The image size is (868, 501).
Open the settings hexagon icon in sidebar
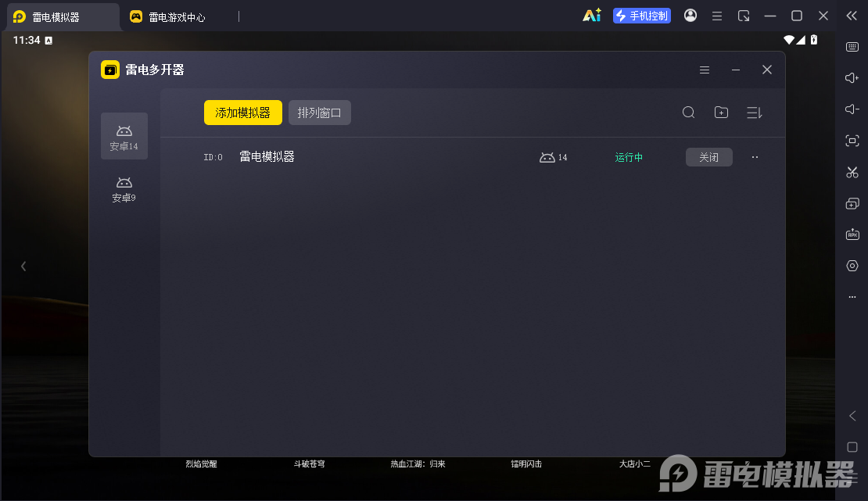click(x=852, y=266)
